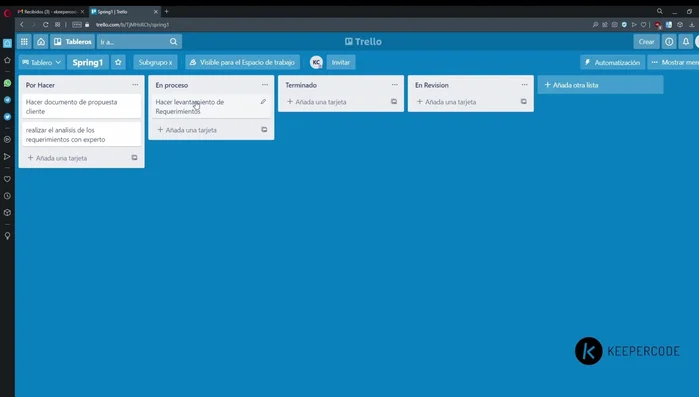Click the Spring1 board title

[88, 62]
